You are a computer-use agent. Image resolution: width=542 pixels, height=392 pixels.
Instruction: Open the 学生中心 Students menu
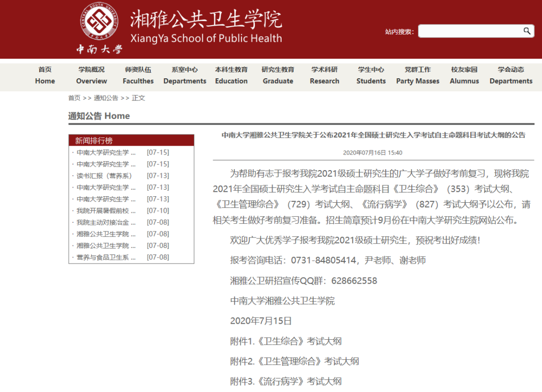tap(371, 75)
